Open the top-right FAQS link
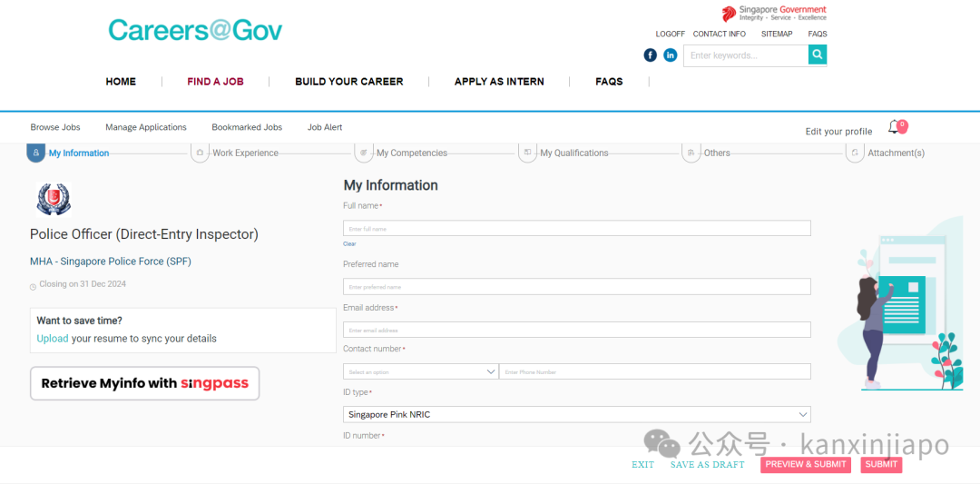Viewport: 980px width, 484px height. pyautogui.click(x=818, y=34)
